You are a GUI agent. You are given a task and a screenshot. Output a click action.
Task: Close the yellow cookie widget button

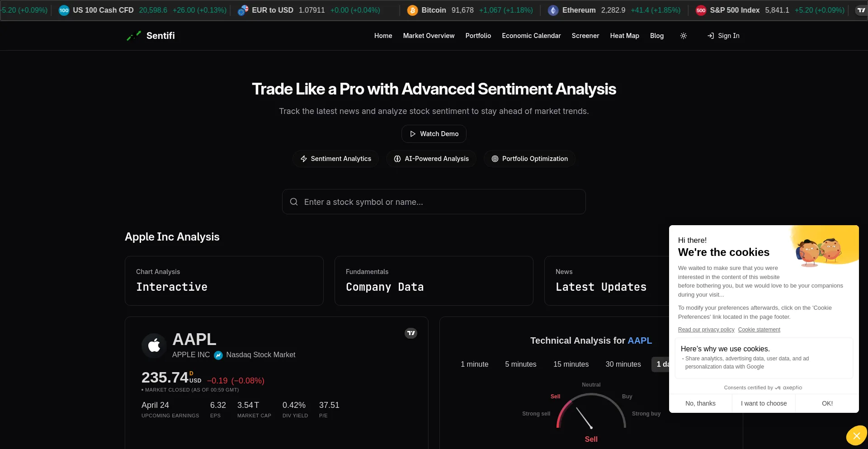pyautogui.click(x=856, y=436)
